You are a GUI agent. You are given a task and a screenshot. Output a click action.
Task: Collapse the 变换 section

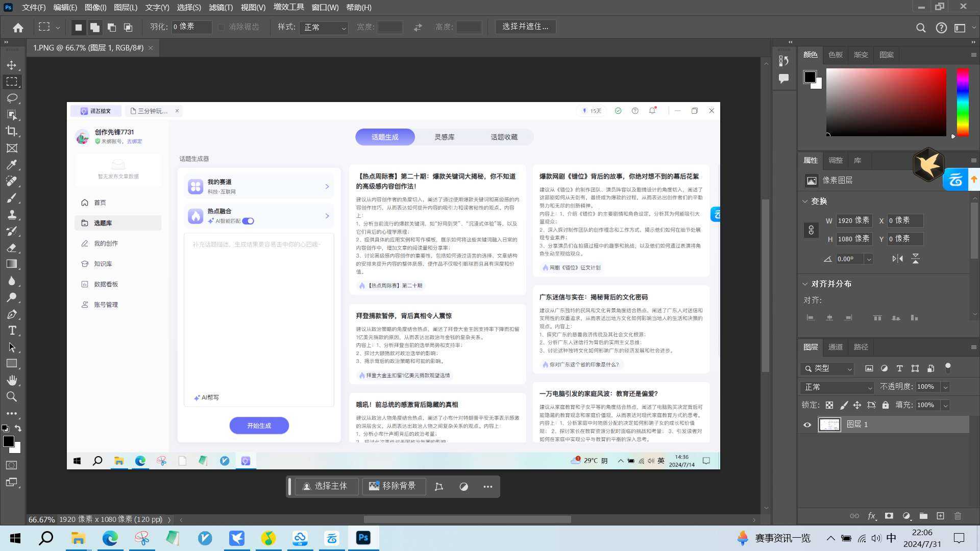tap(805, 201)
